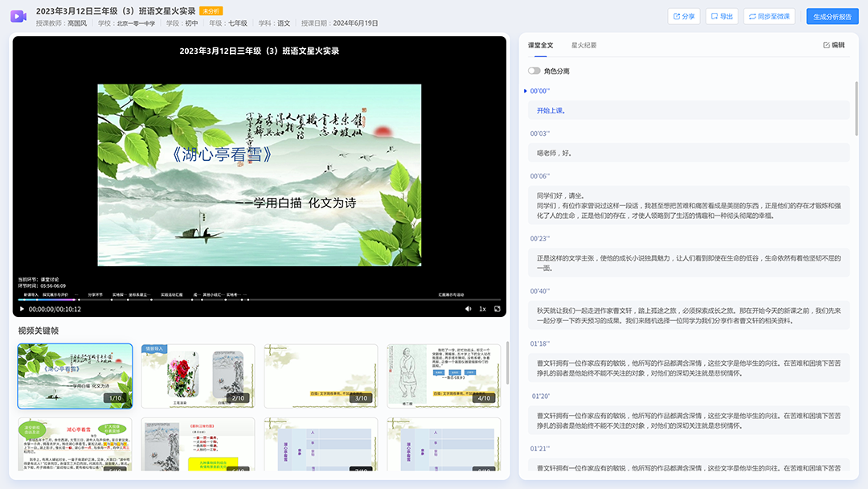Switch to the 星火纪要 tab

point(583,45)
